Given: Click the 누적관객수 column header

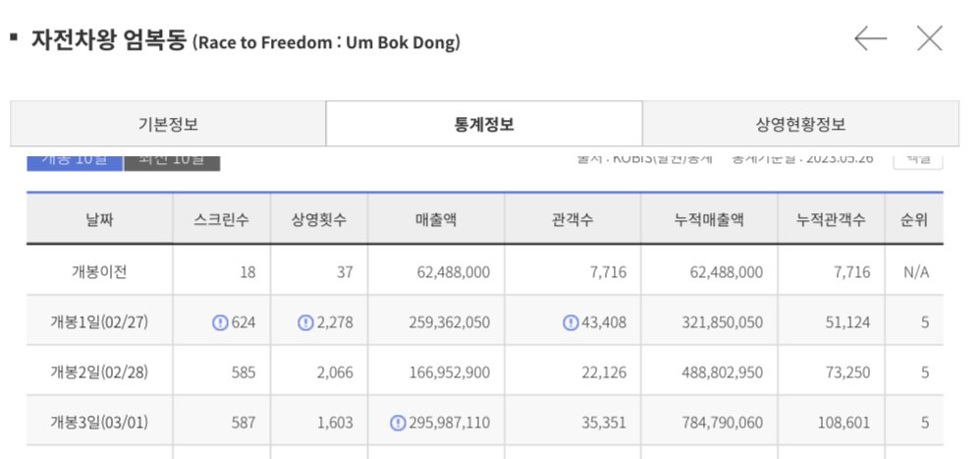Looking at the screenshot, I should (x=832, y=219).
